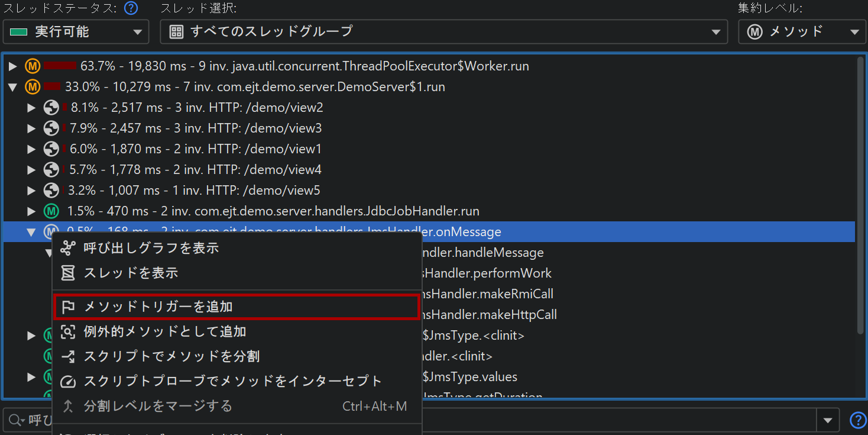This screenshot has height=435, width=868.
Task: Click the globe icon for HTTP: /demo/view1
Action: tap(51, 149)
